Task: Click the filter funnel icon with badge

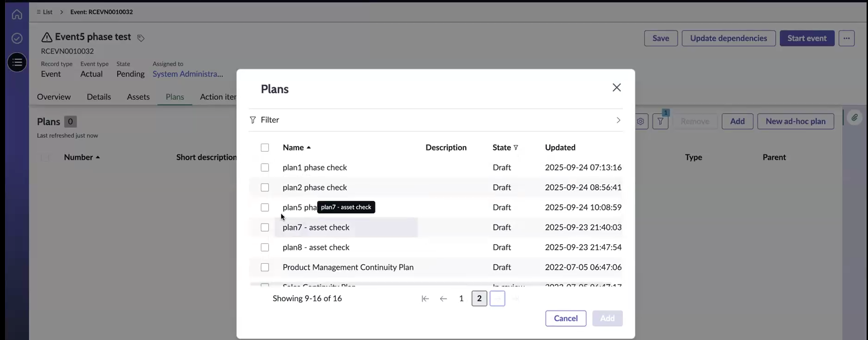Action: [x=661, y=121]
